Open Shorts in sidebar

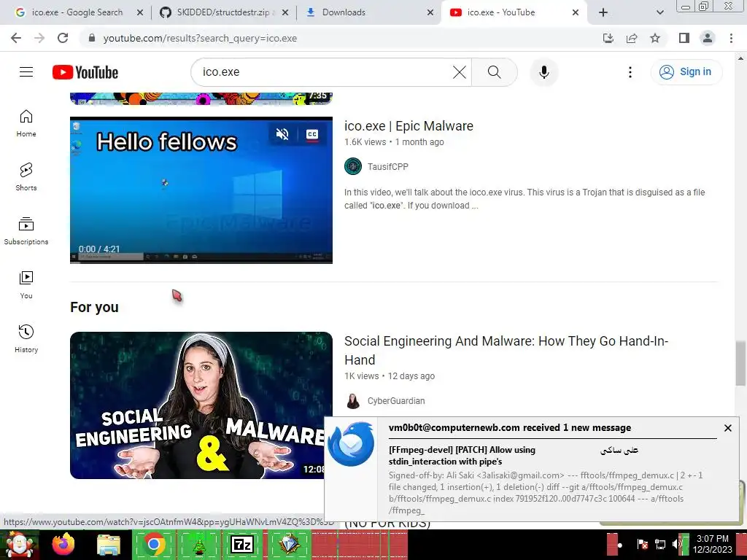pos(26,177)
